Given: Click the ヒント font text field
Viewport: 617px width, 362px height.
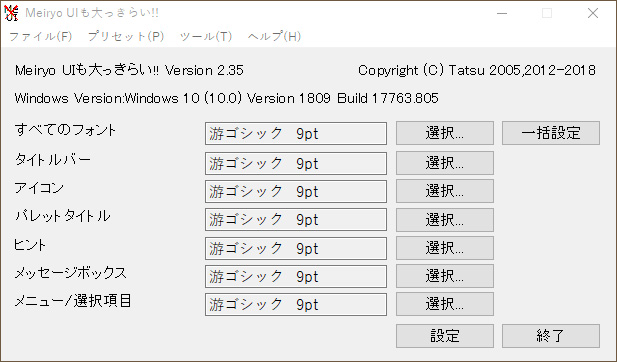Looking at the screenshot, I should point(296,248).
